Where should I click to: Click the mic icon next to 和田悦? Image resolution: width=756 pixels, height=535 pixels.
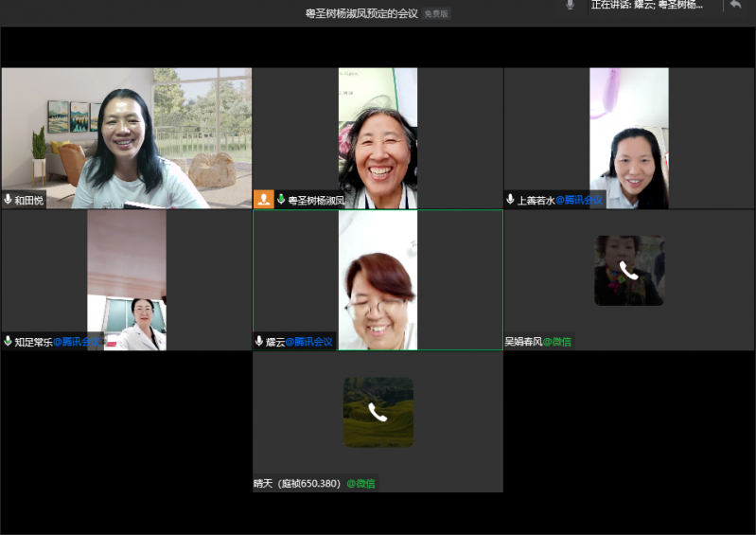point(9,200)
